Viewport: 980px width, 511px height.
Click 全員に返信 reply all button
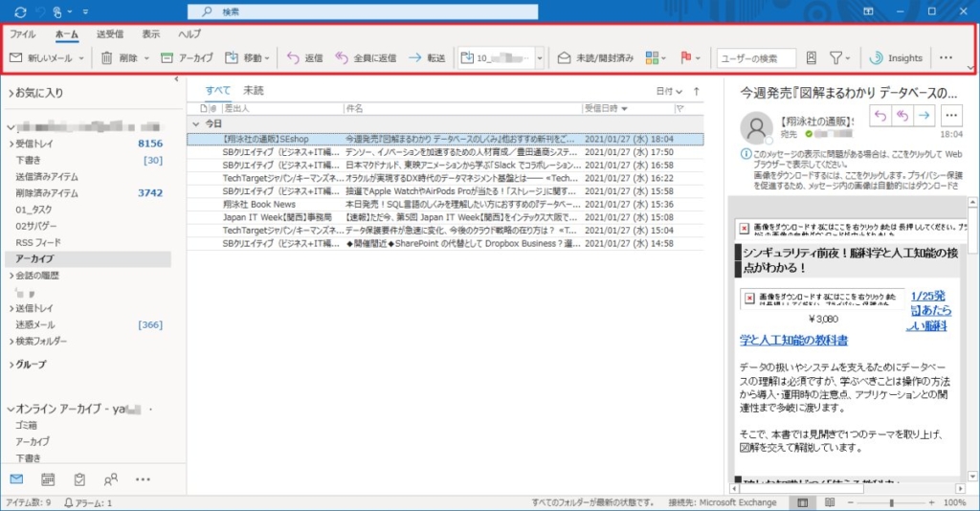tap(367, 58)
